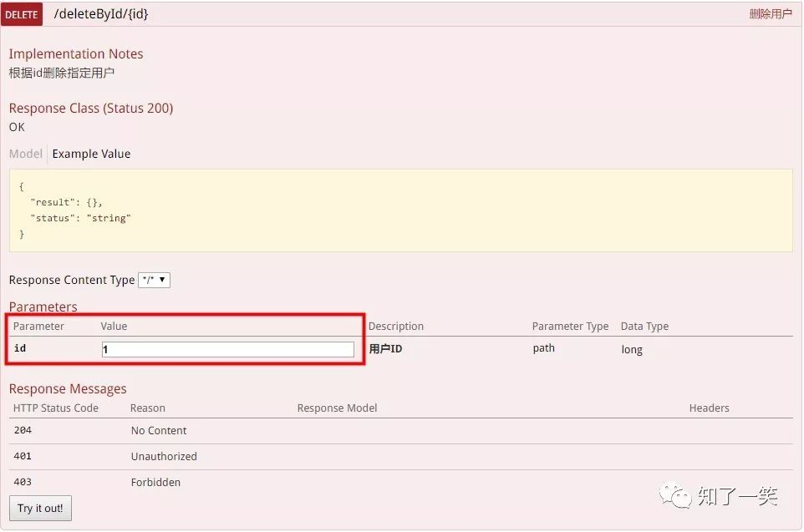Click the Description column header
Image resolution: width=804 pixels, height=532 pixels.
(x=396, y=327)
